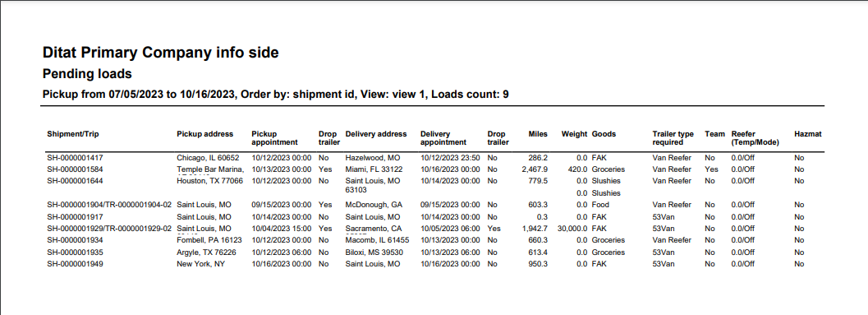Click the 30,000.0 weight value
The image size is (868, 315).
[573, 229]
